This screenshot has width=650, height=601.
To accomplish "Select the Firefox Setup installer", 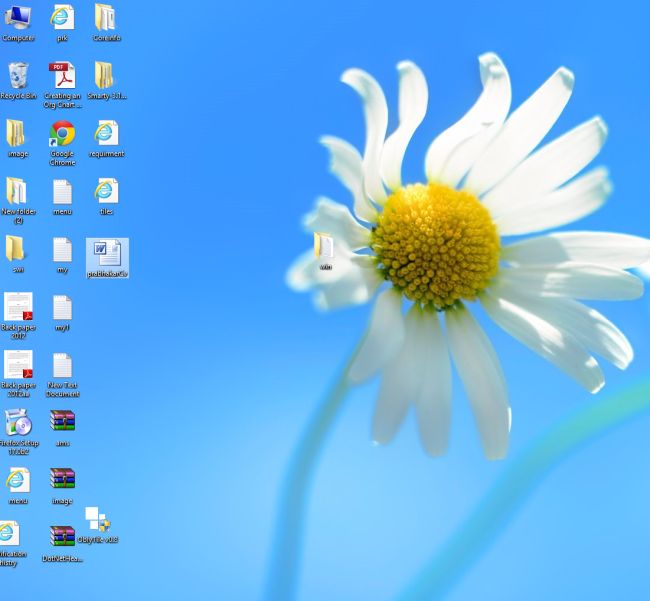I will pyautogui.click(x=18, y=432).
